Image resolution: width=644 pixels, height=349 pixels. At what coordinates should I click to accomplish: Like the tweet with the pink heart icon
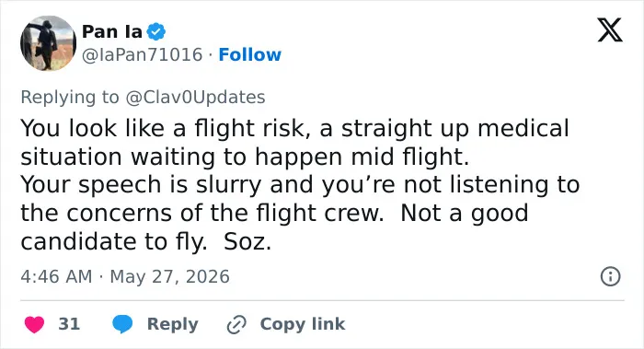click(x=34, y=324)
